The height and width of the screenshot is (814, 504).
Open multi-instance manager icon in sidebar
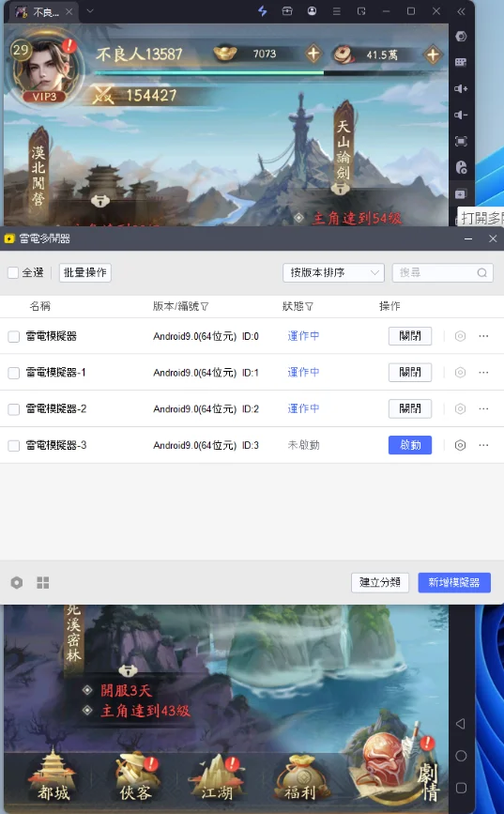point(461,193)
